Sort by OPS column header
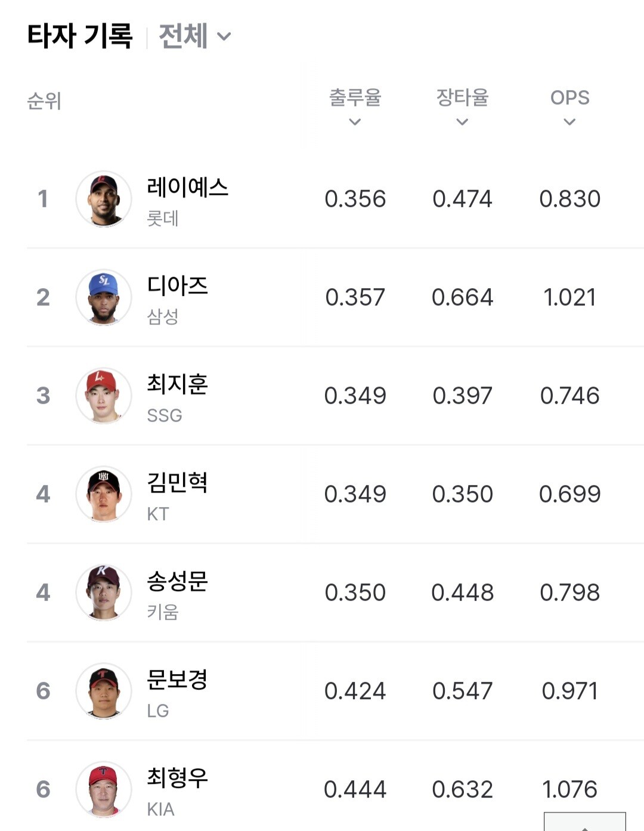This screenshot has width=644, height=831. (569, 106)
